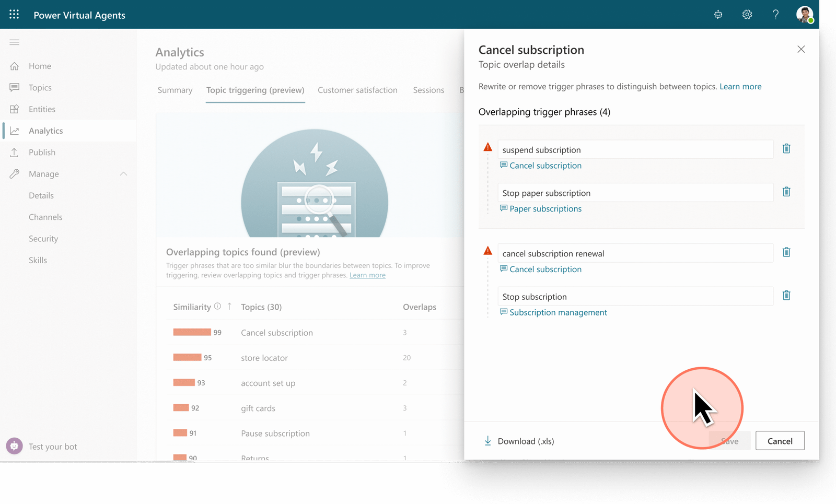
Task: Click 'Overlapping trigger phrases (4)' heading
Action: tap(544, 112)
